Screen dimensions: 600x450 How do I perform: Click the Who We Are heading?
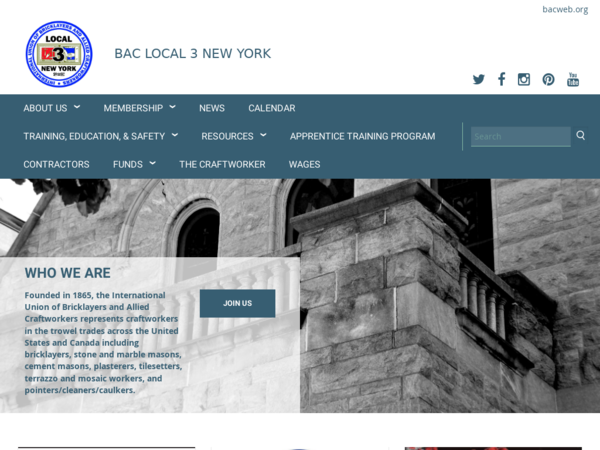[x=68, y=273]
